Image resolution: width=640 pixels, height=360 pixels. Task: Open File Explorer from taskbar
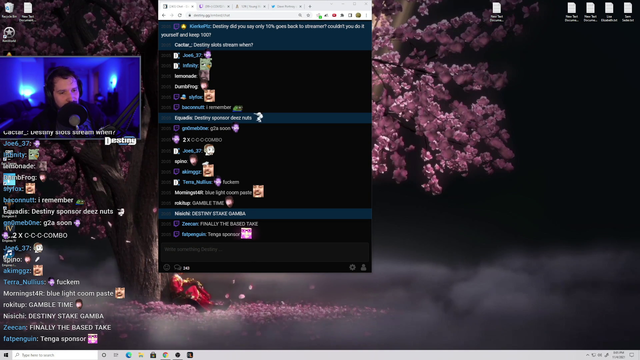[141, 355]
